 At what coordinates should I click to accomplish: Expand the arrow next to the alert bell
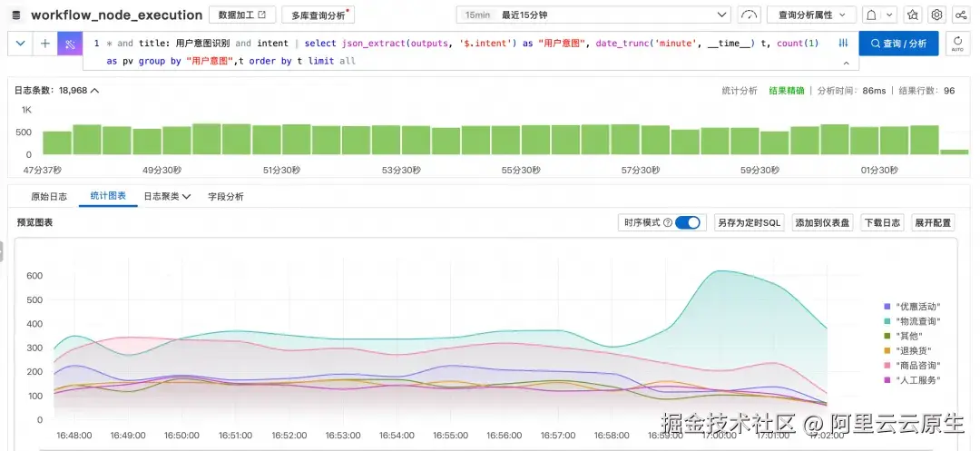[x=889, y=15]
